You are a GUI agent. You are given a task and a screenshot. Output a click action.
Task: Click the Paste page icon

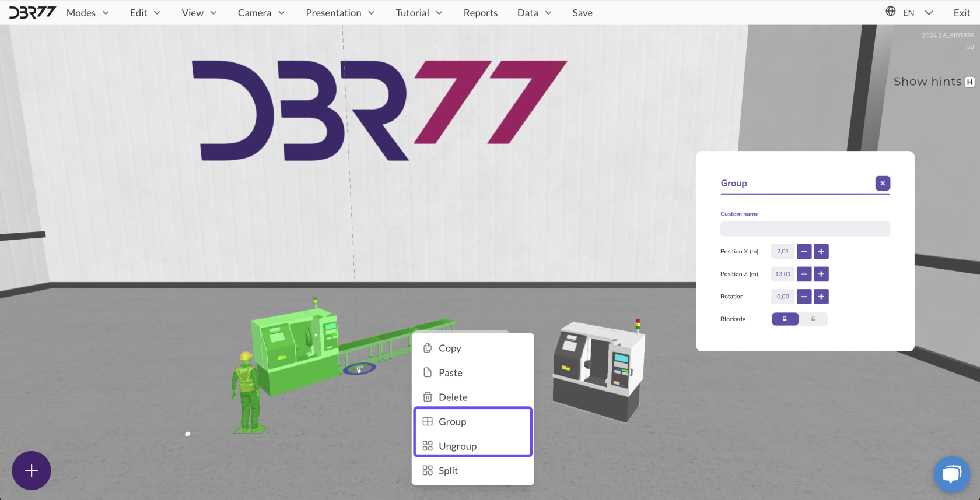click(x=428, y=372)
